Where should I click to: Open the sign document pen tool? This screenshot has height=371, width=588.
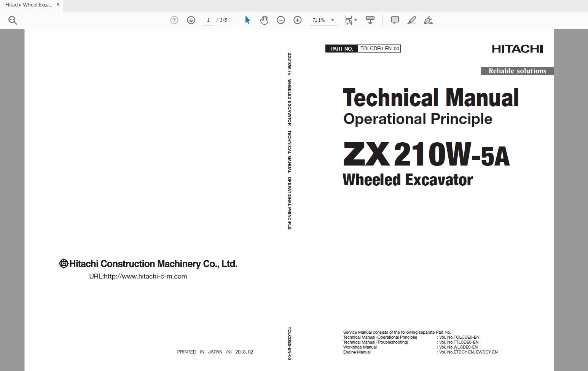429,20
